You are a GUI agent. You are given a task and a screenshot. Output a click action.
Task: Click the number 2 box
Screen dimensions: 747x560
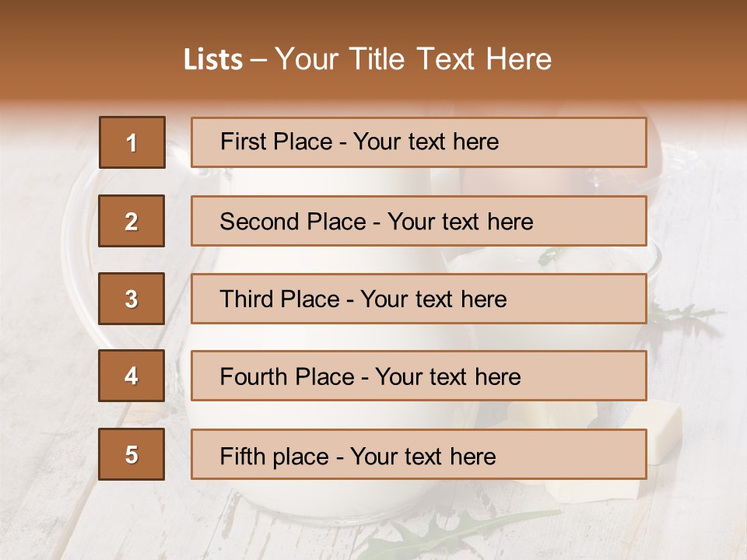tap(132, 221)
